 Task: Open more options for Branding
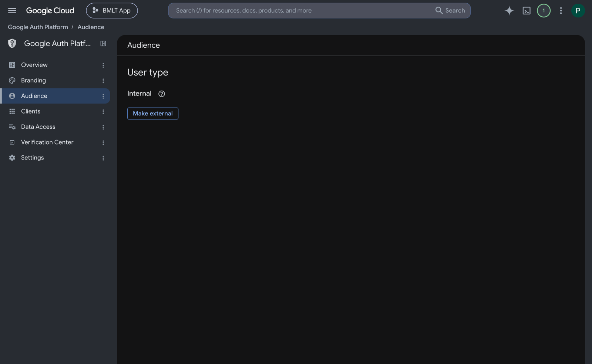pos(103,81)
